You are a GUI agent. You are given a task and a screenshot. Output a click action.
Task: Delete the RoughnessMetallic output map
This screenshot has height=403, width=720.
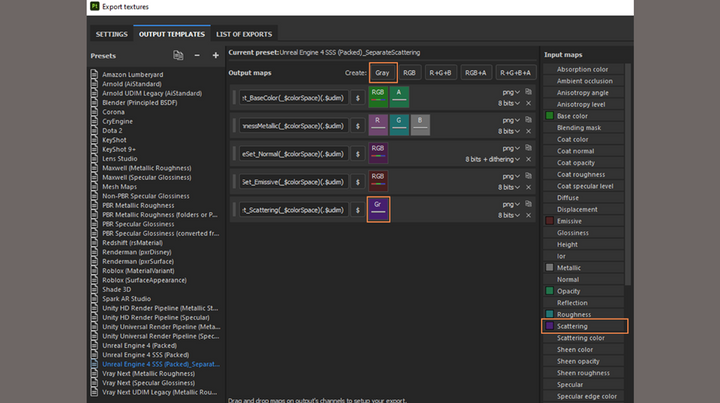(529, 131)
